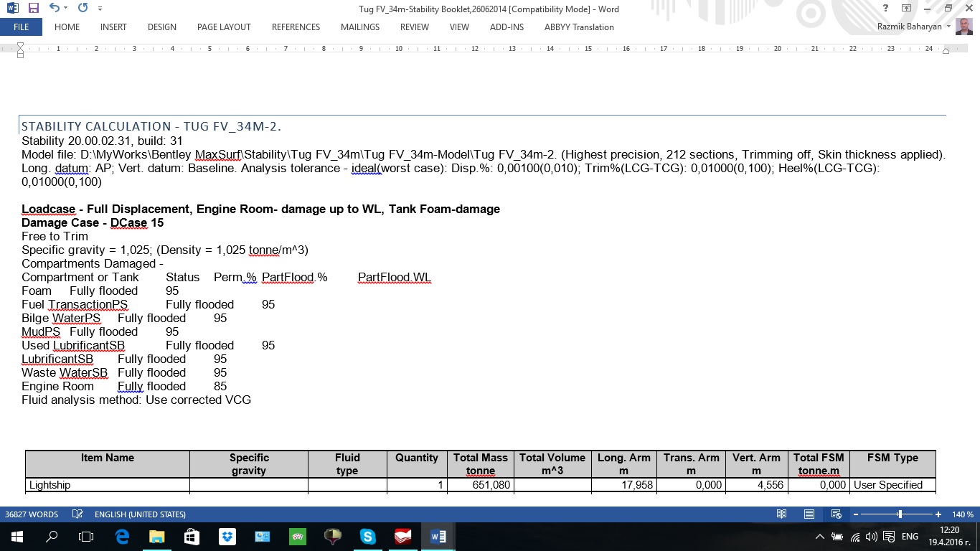Viewport: 980px width, 551px height.
Task: Open the Undo history dropdown arrow
Action: (x=66, y=9)
